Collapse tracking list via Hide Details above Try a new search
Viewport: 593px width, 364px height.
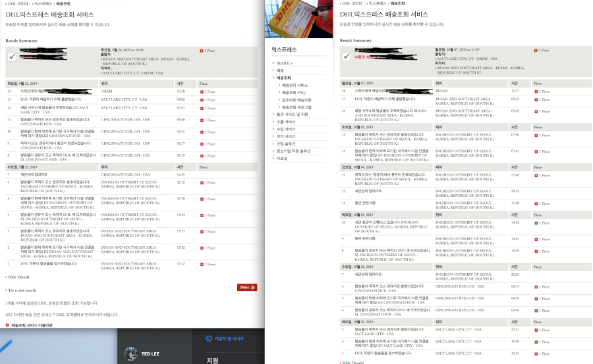click(17, 277)
